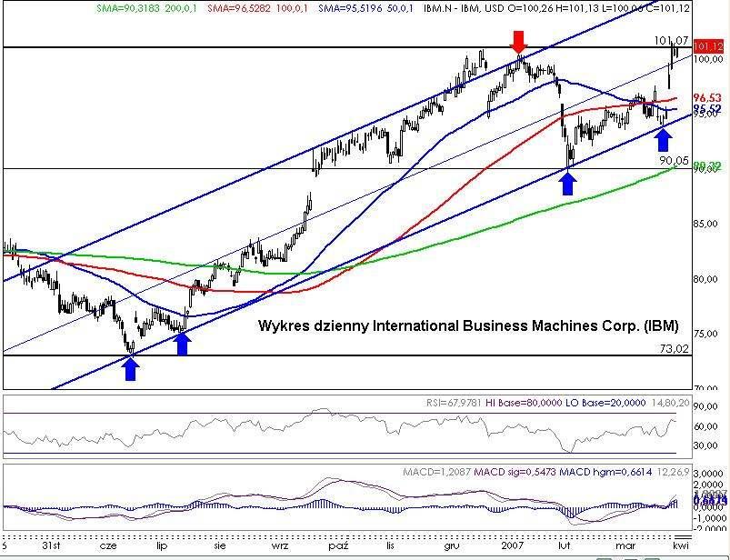Click the 90,05 support level label
Image resolution: width=730 pixels, height=560 pixels.
click(674, 161)
